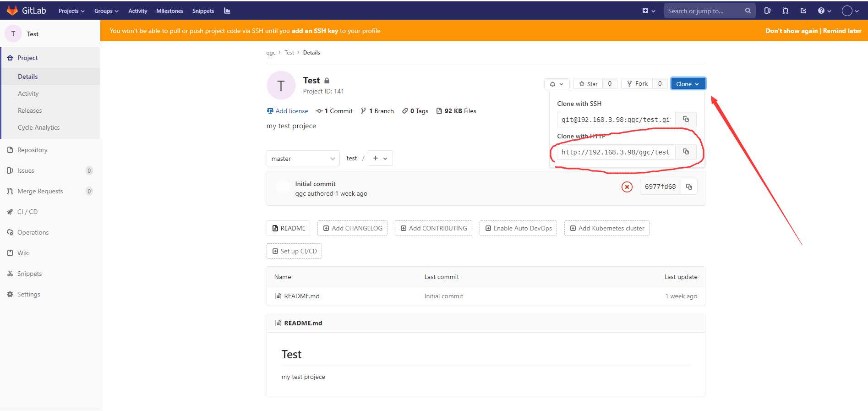Click Remind later in the banner
Screen dimensions: 868x411
point(842,31)
